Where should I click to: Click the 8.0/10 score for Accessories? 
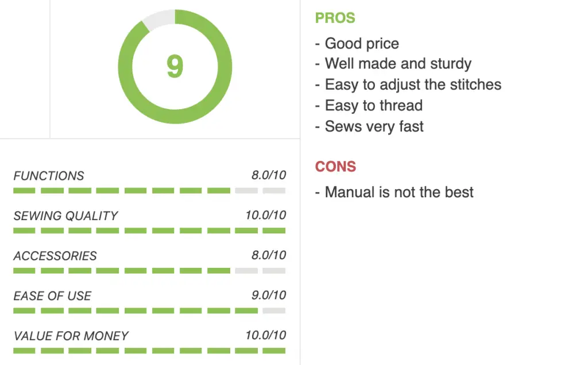point(269,255)
